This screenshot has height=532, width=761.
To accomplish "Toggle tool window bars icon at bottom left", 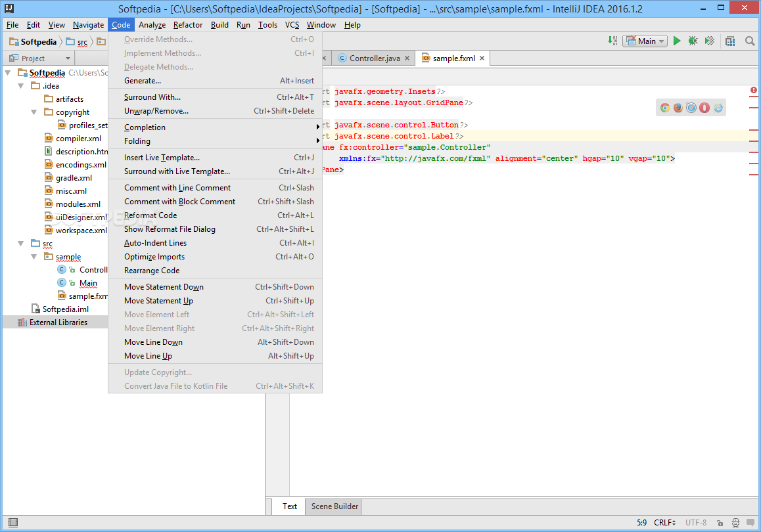I will (x=13, y=522).
